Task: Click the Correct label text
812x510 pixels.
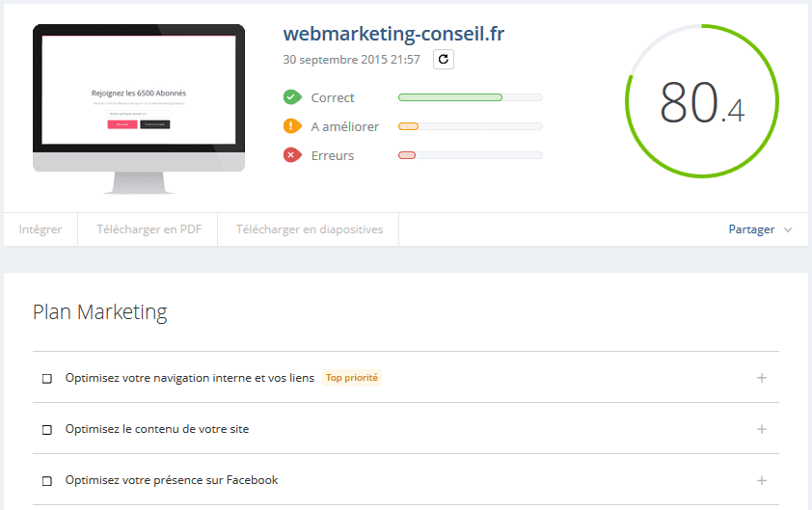Action: pyautogui.click(x=333, y=98)
